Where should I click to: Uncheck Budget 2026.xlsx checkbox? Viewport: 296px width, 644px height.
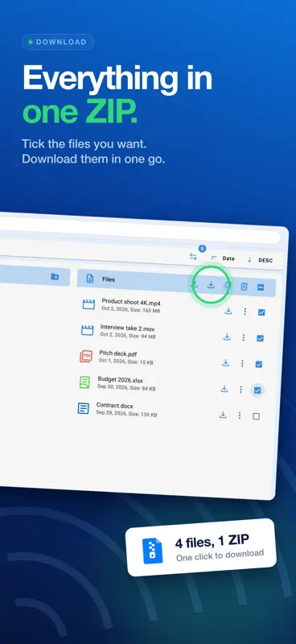click(x=257, y=390)
